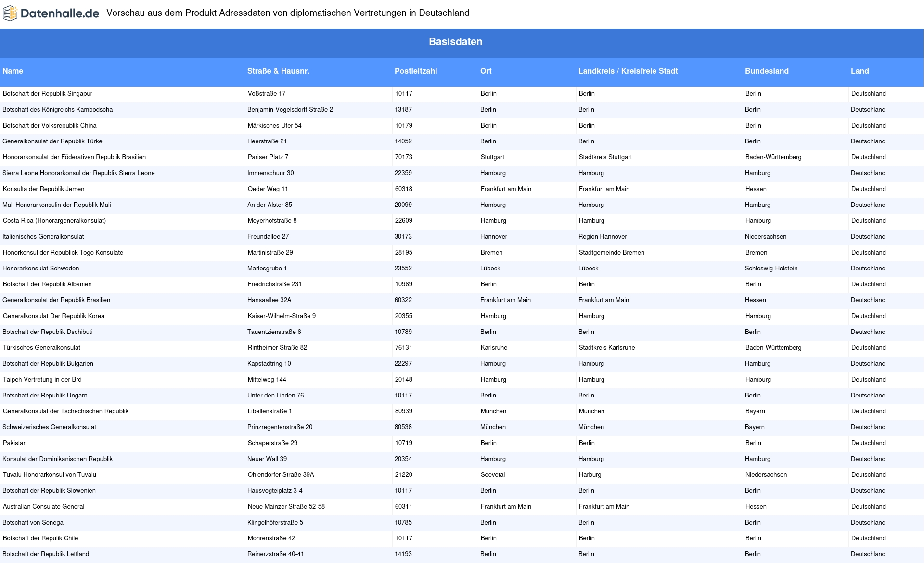Select Botschaft der Republik Singapur cell

coord(48,93)
